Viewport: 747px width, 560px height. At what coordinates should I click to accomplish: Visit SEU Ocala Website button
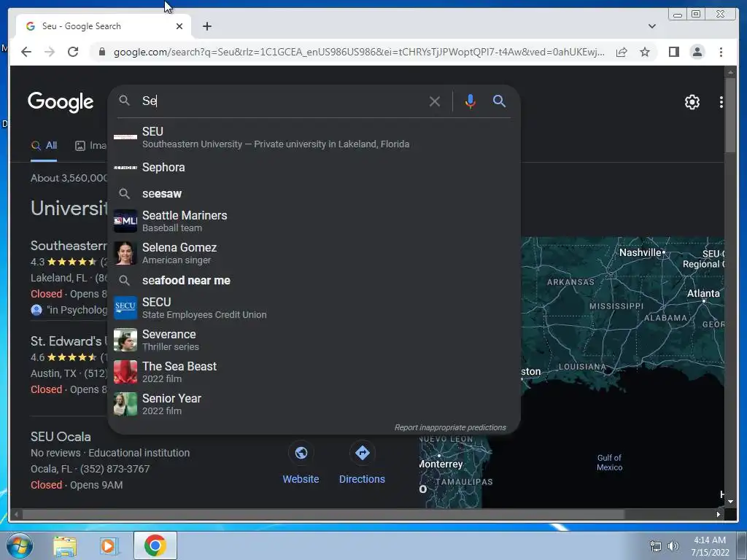click(x=301, y=462)
